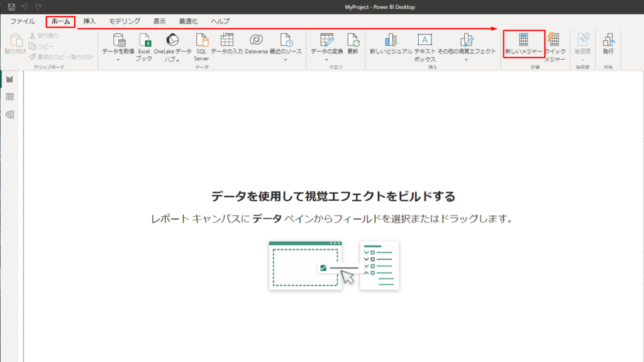Open the モデリング ribbon tab

pos(125,21)
